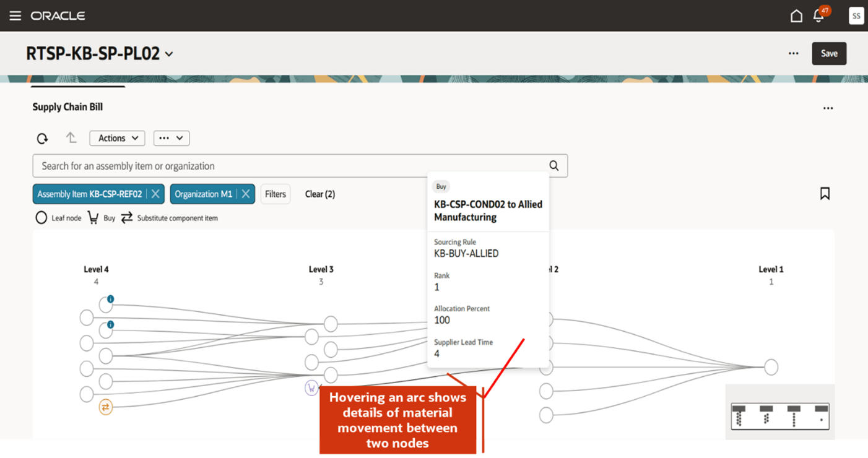868x458 pixels.
Task: Open the Actions dropdown
Action: point(118,138)
